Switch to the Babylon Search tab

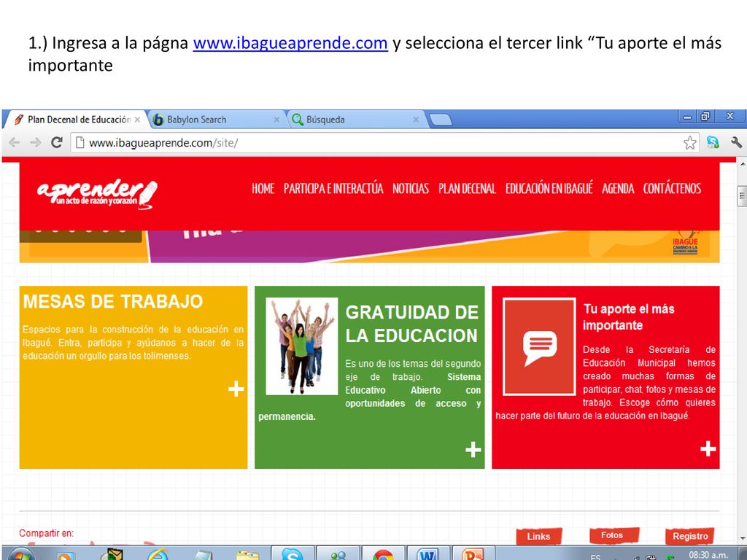(x=215, y=120)
